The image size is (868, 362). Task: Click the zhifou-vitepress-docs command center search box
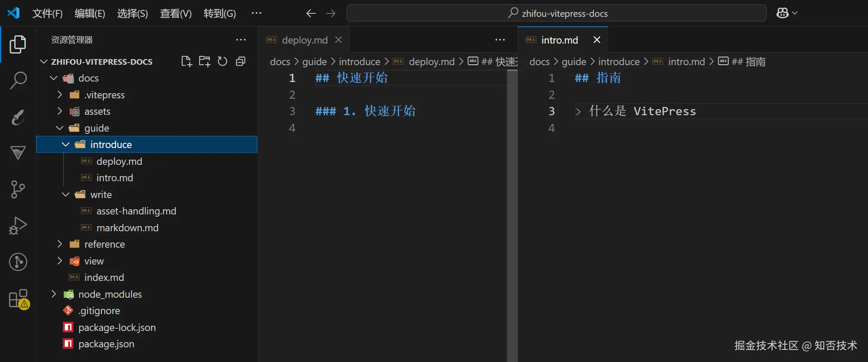click(x=556, y=13)
